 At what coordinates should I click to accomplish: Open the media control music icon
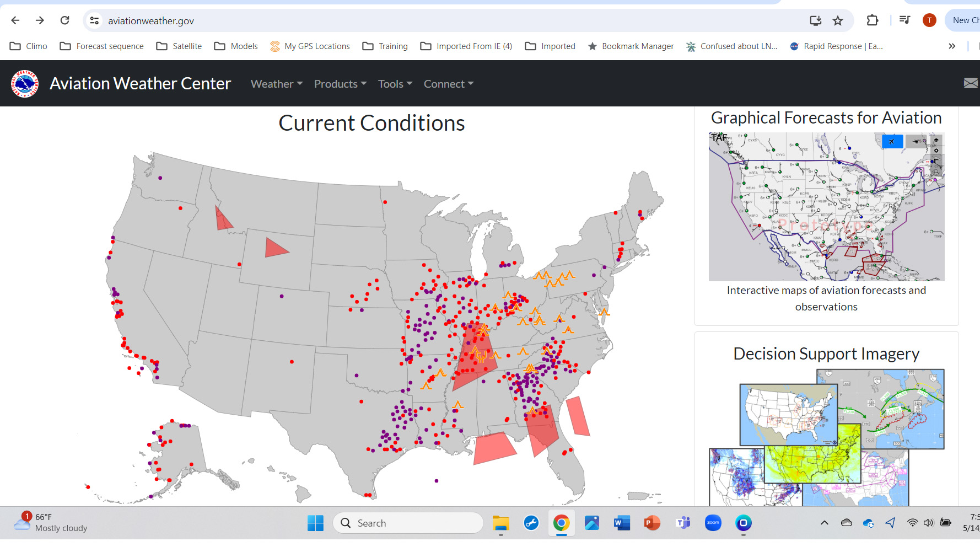pyautogui.click(x=904, y=20)
